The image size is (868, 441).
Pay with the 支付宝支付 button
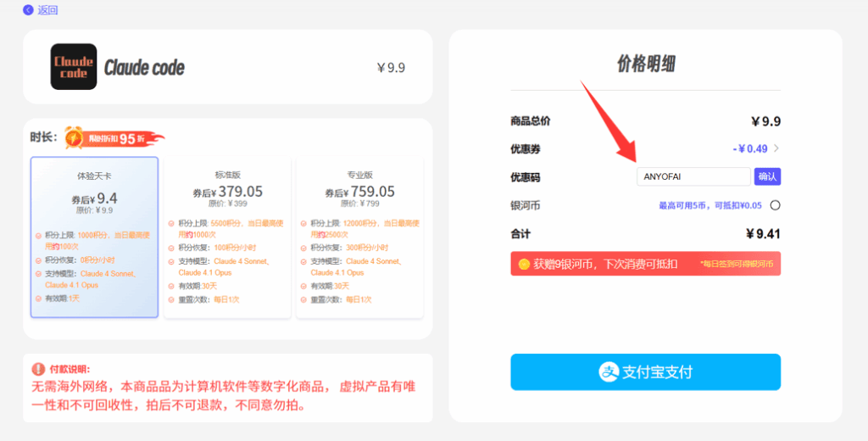pyautogui.click(x=645, y=371)
